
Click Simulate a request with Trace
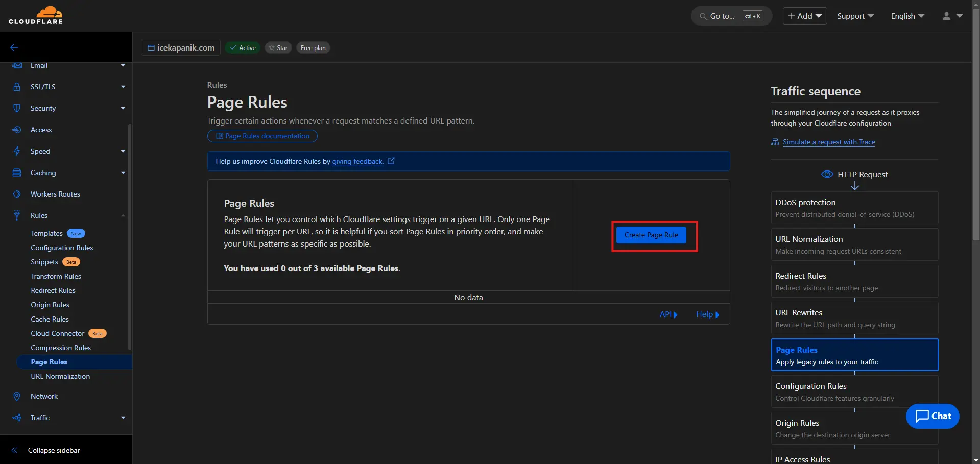[x=829, y=142]
